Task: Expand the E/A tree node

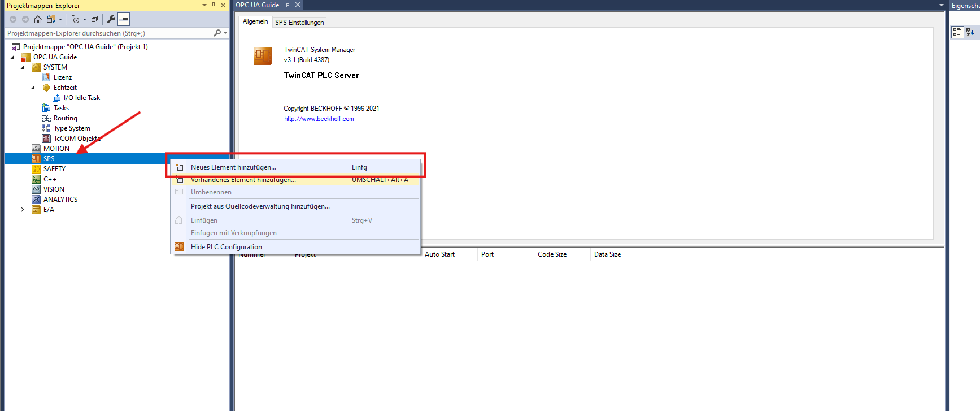Action: [x=22, y=210]
